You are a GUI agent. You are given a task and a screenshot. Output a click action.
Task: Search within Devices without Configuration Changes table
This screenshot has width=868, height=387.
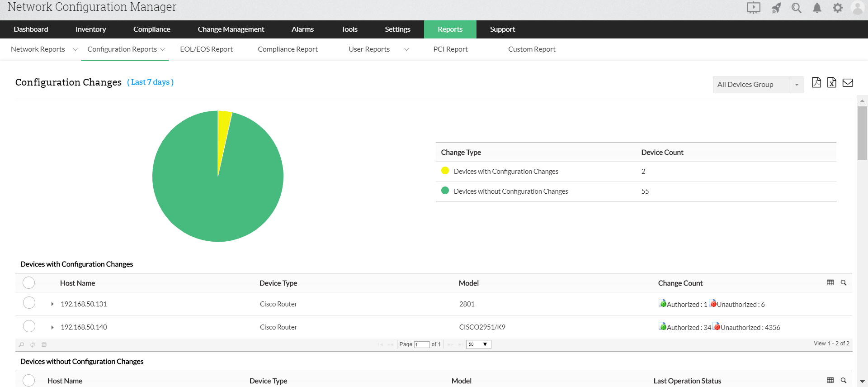click(844, 380)
